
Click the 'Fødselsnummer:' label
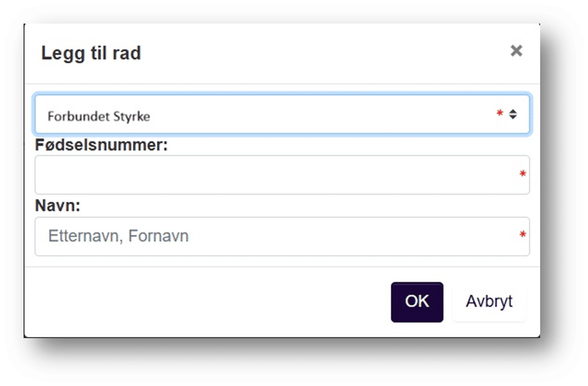102,145
